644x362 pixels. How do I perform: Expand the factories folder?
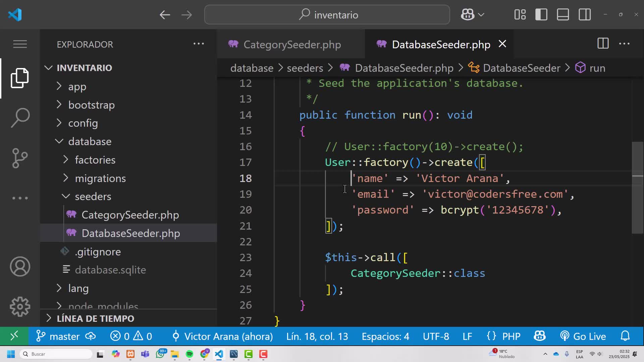point(95,160)
